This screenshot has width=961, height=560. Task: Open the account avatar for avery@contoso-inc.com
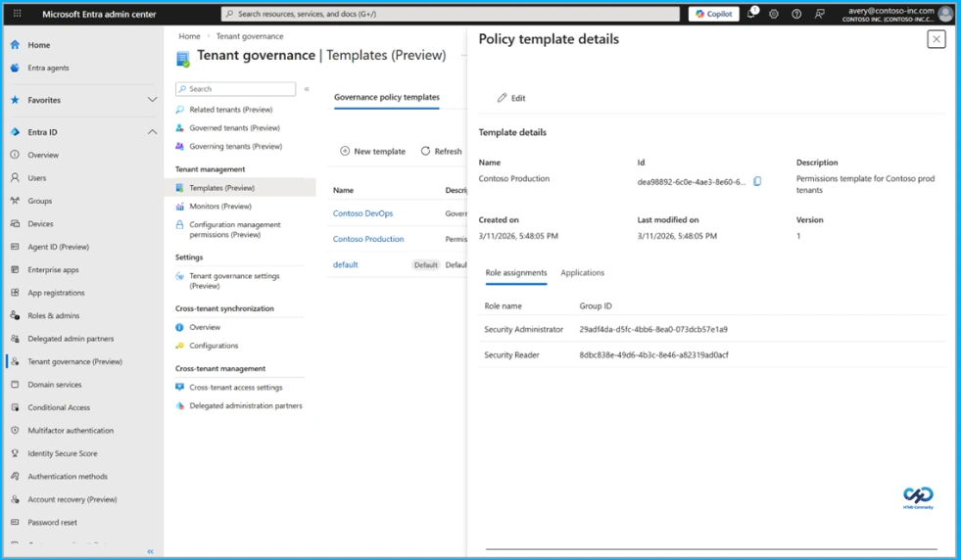pos(945,14)
